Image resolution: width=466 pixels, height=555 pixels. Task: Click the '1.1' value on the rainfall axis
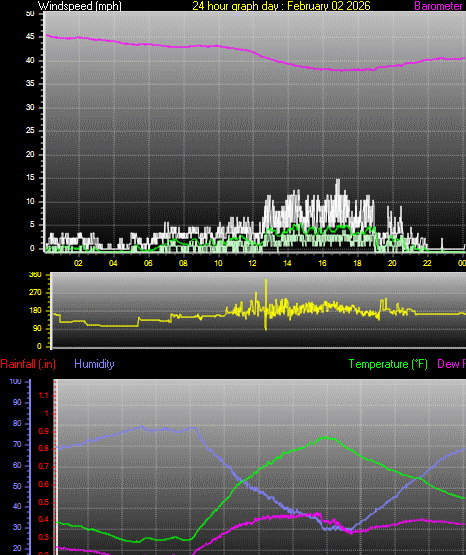pos(44,396)
